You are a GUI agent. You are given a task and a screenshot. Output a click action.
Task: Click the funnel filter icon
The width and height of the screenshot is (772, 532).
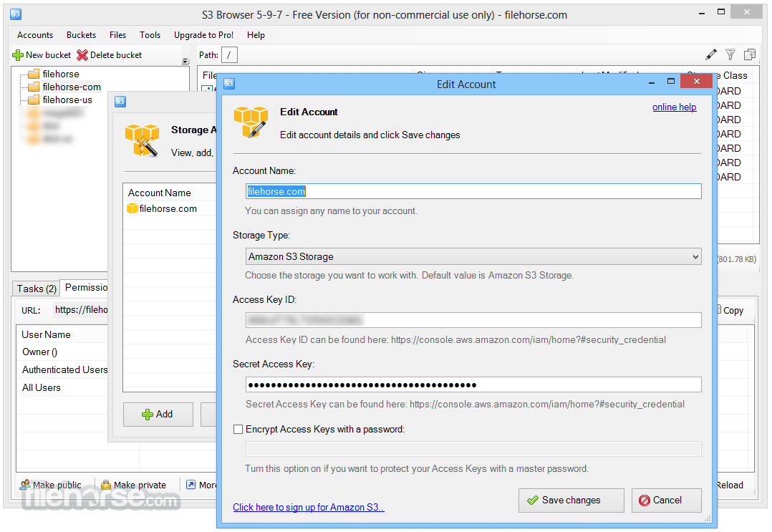point(730,54)
